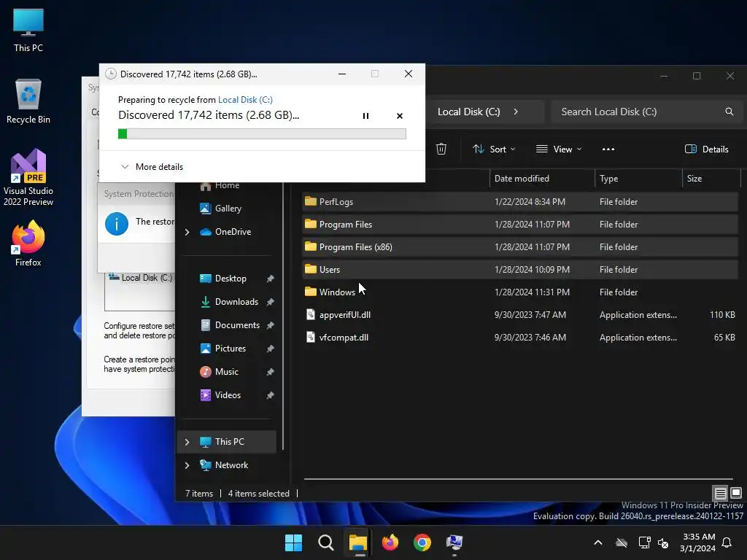Viewport: 747px width, 560px height.
Task: Expand More details in recycle dialog
Action: (x=152, y=167)
